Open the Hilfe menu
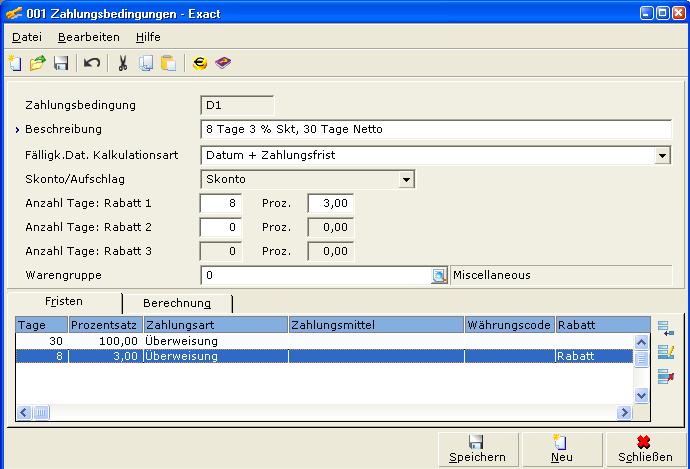 pos(148,37)
